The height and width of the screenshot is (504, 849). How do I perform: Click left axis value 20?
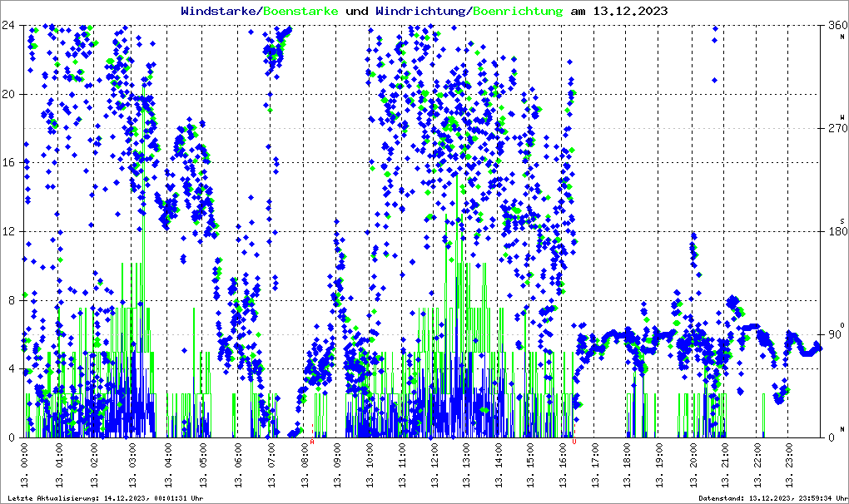coord(7,94)
